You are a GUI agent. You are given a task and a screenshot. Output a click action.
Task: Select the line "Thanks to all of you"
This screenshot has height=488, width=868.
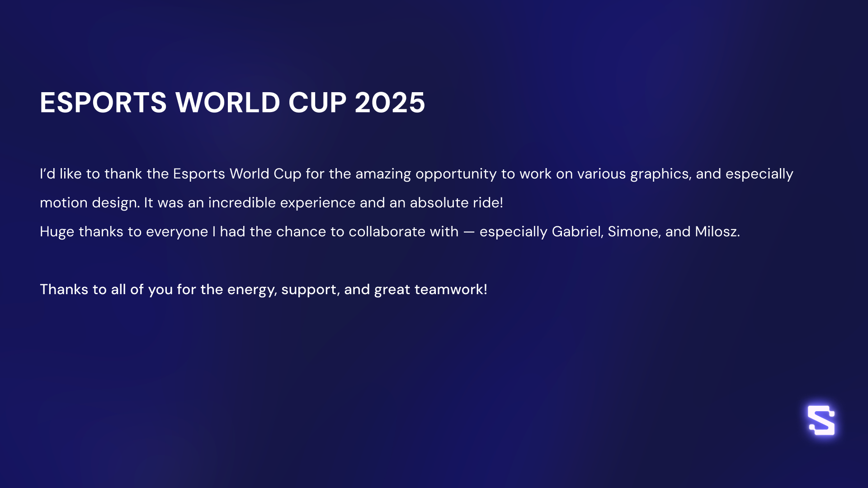click(x=264, y=290)
